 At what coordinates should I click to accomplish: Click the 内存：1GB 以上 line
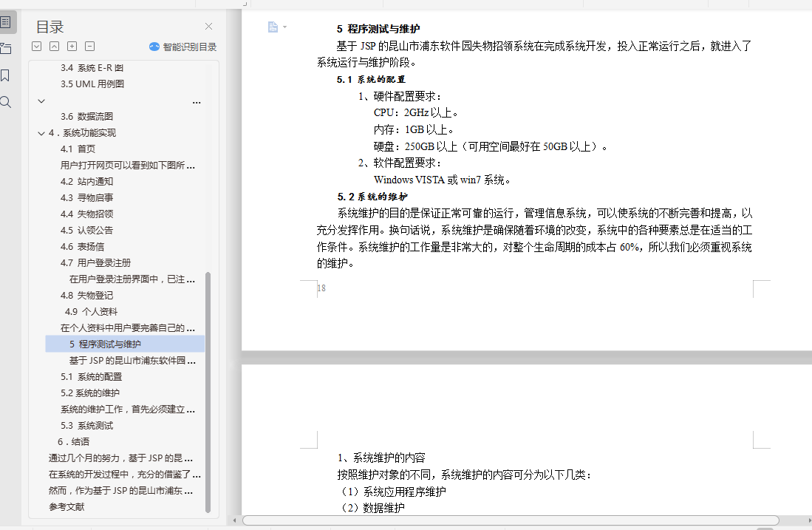point(414,129)
